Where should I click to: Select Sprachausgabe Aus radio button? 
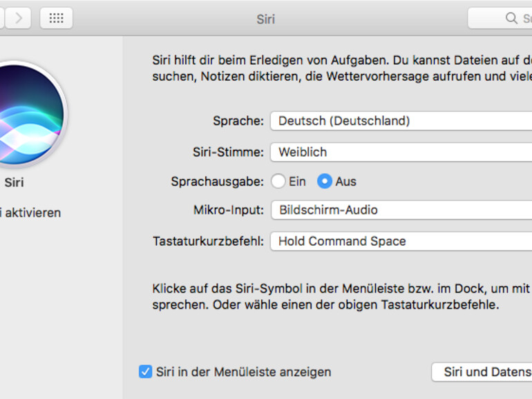coord(325,182)
